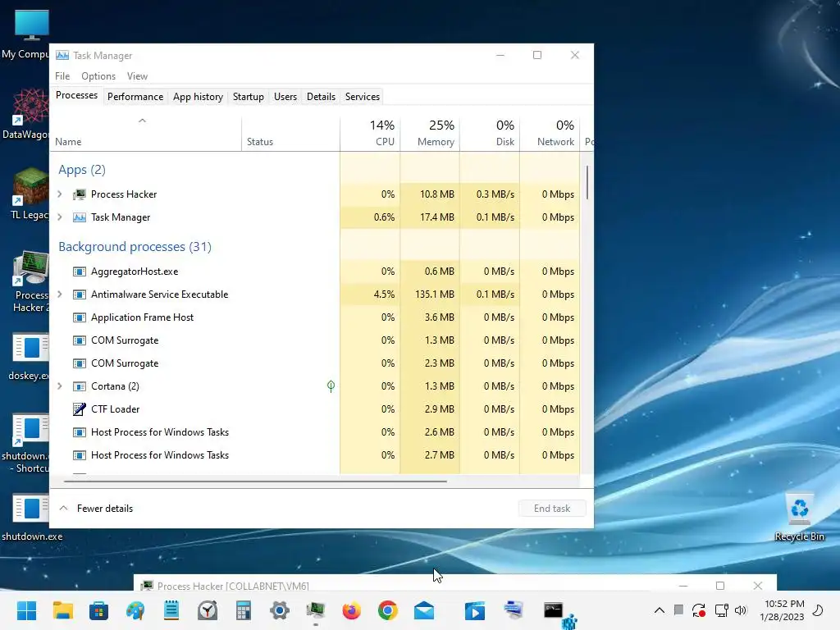Viewport: 840px width, 630px height.
Task: Switch to the Services tab
Action: click(362, 97)
